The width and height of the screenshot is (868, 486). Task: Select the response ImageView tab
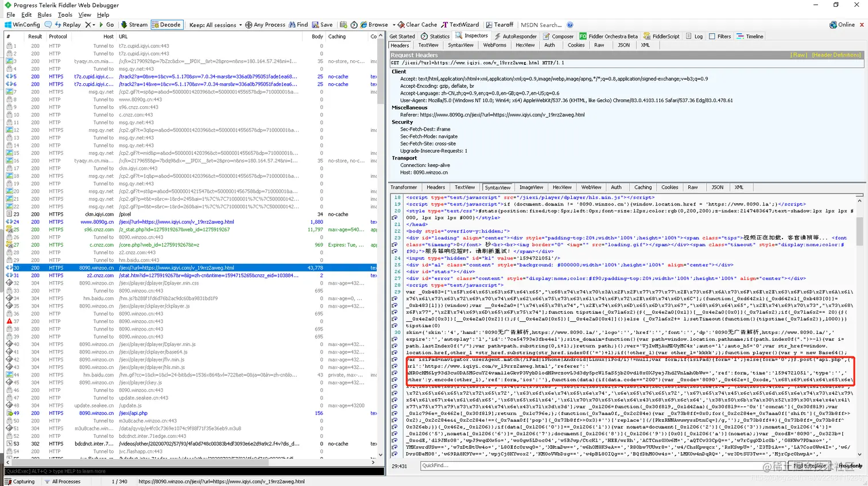(x=531, y=187)
